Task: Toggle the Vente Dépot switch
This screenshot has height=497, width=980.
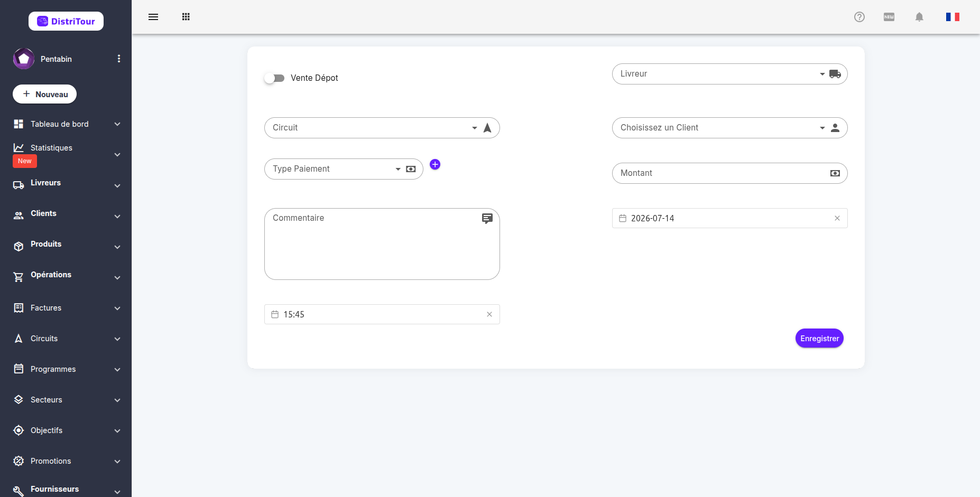Action: pyautogui.click(x=274, y=78)
